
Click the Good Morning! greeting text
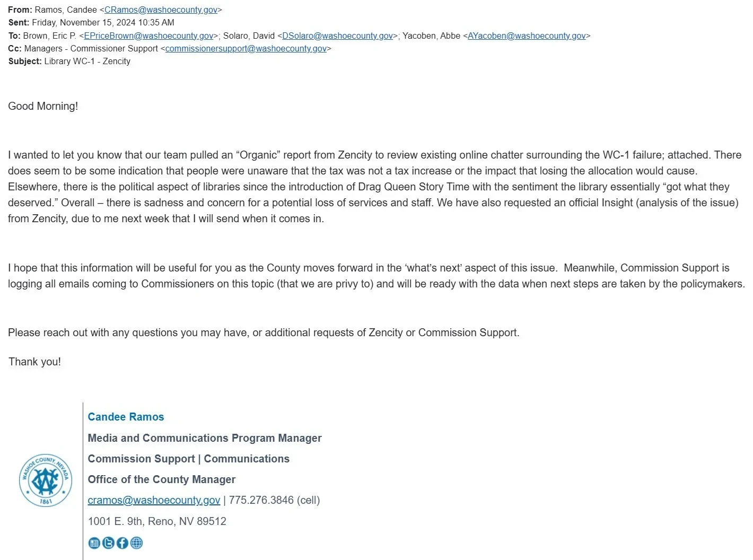(x=43, y=106)
